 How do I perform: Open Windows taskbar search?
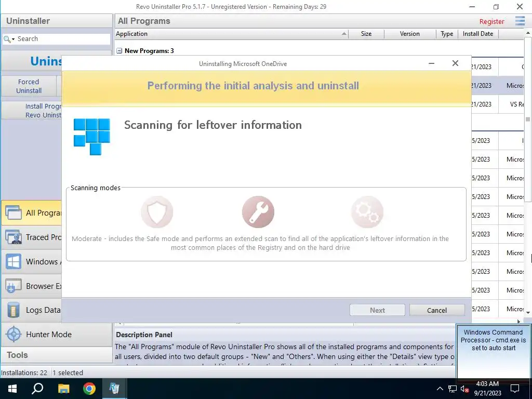(37, 389)
